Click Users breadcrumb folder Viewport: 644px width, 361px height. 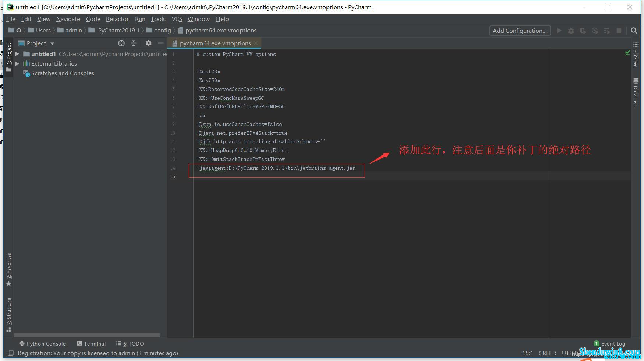(x=39, y=31)
